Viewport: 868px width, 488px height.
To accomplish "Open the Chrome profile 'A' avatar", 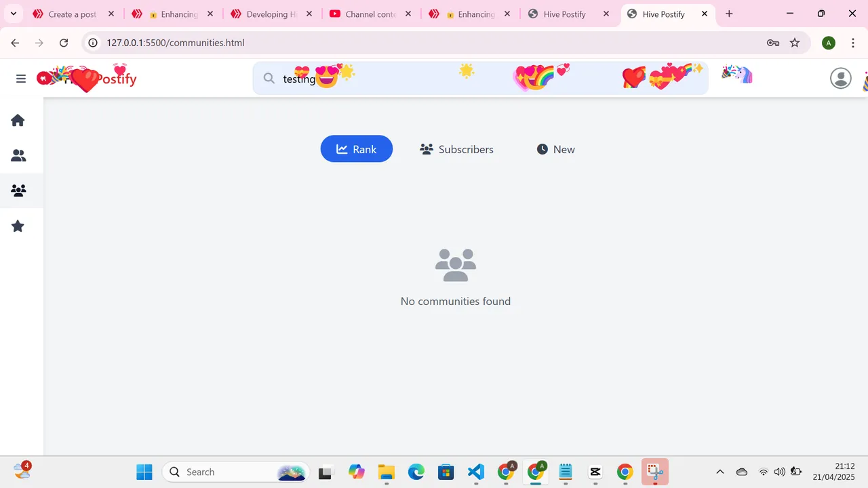I will (x=829, y=43).
